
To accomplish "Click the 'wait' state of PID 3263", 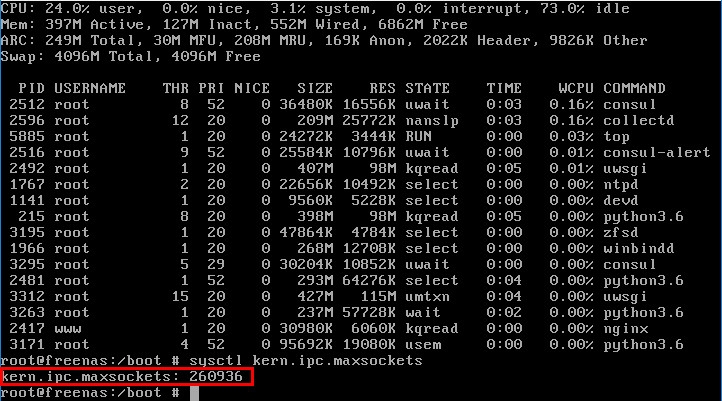I will pyautogui.click(x=423, y=312).
